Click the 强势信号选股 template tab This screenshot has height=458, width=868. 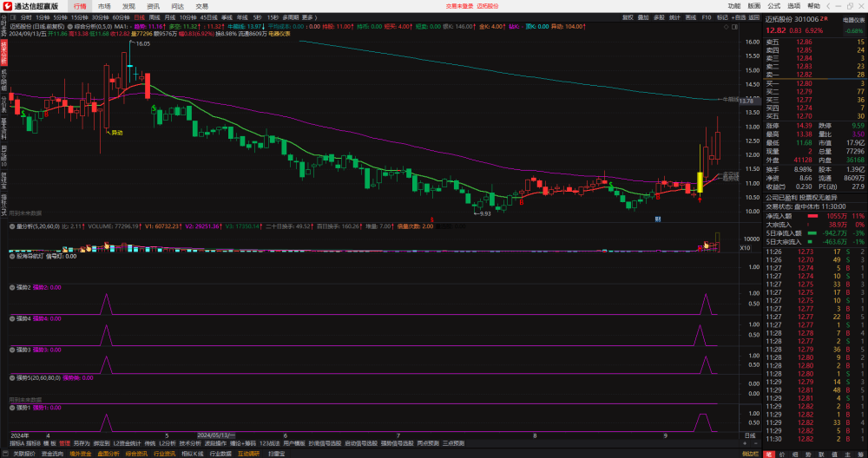(x=397, y=443)
